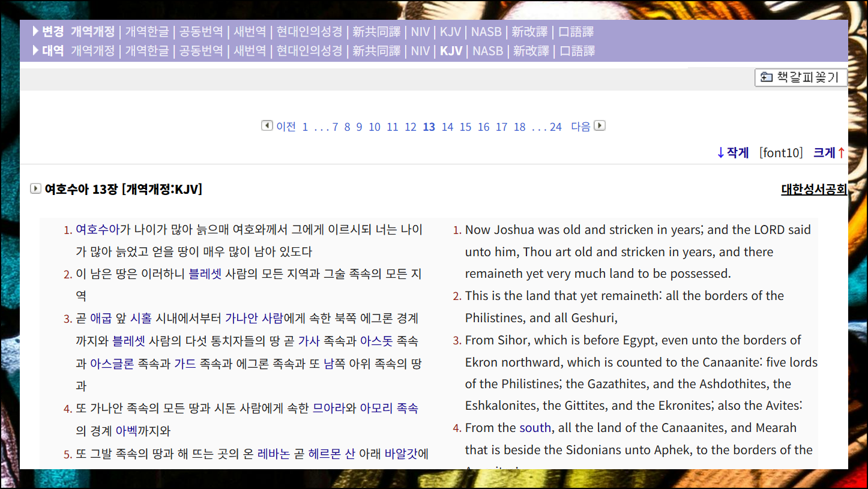The width and height of the screenshot is (868, 489).
Task: Decrease font size with 작게
Action: point(733,152)
